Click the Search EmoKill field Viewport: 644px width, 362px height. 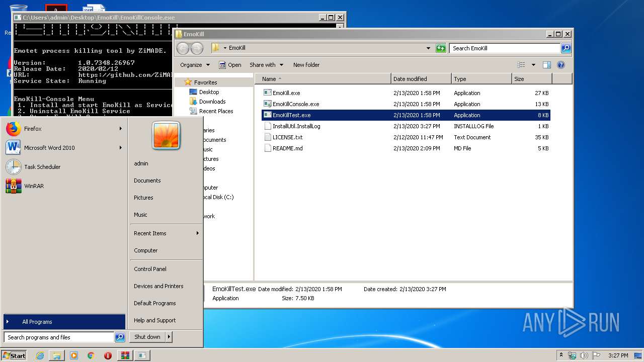[x=505, y=48]
